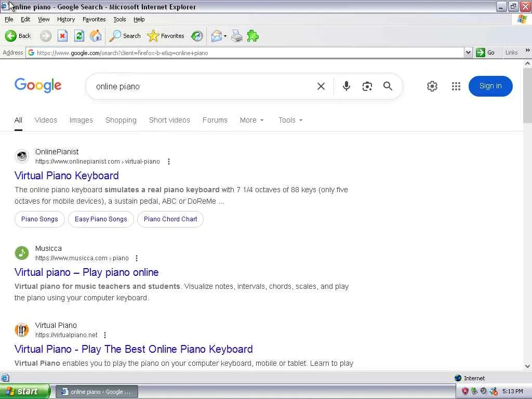Open the History globe-clock icon

(x=197, y=36)
